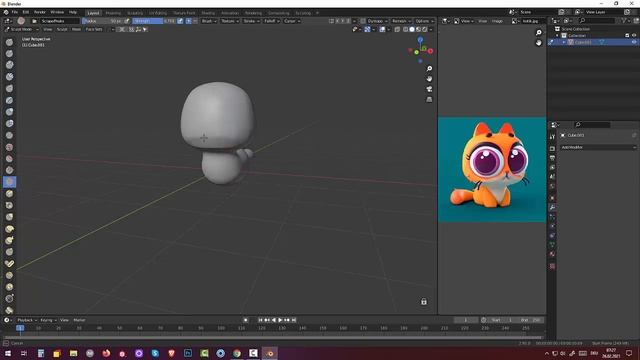Toggle camera view gizmo in viewport

(x=429, y=89)
